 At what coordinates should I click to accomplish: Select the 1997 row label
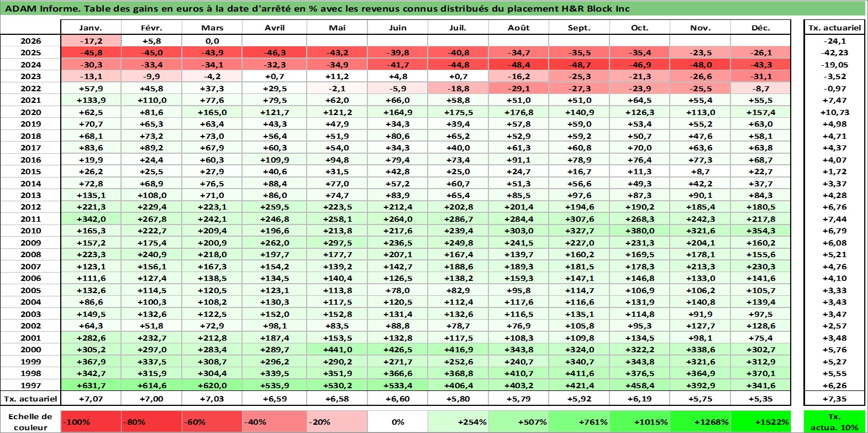point(30,385)
